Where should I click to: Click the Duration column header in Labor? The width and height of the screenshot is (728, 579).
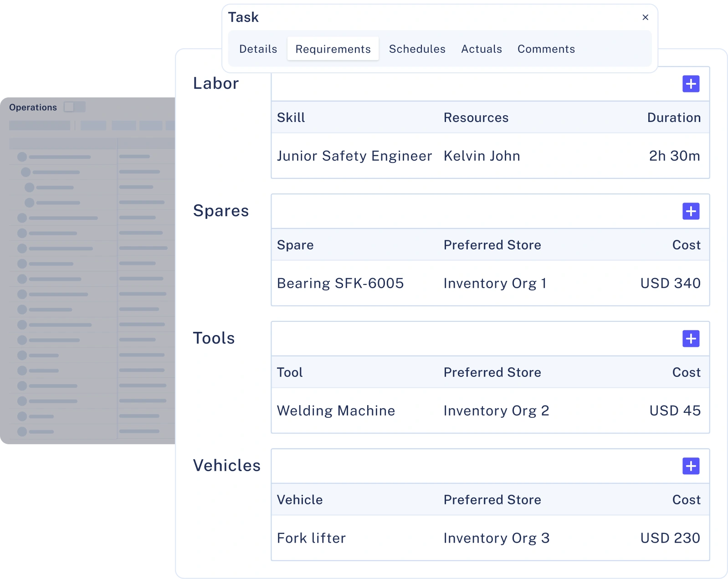pyautogui.click(x=673, y=117)
